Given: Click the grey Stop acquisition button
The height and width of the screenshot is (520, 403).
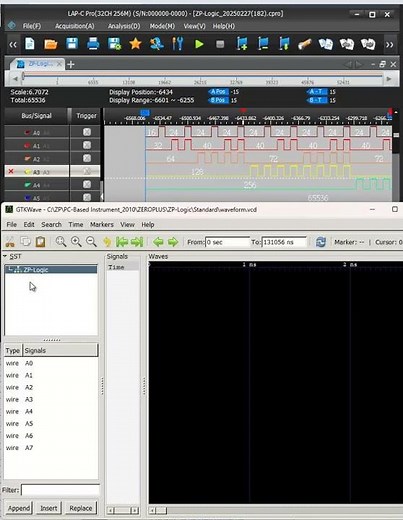Looking at the screenshot, I should tap(220, 44).
